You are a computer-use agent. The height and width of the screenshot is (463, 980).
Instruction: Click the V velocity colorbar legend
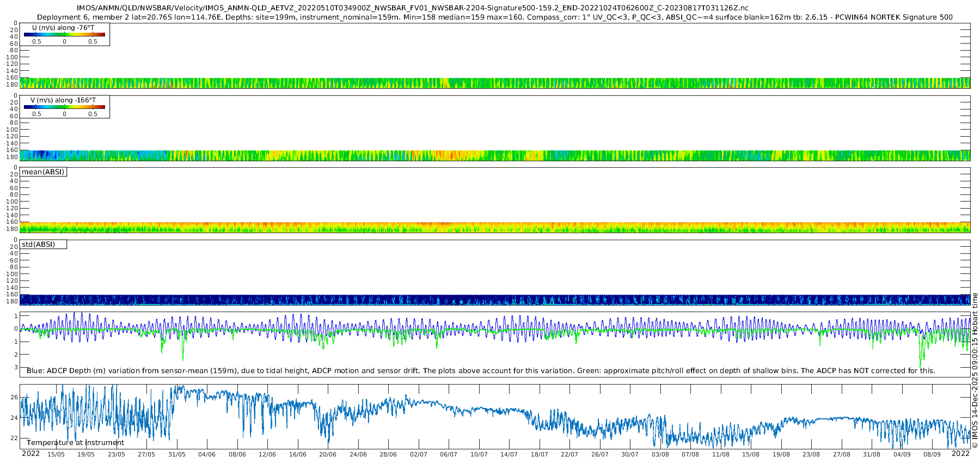coord(64,107)
